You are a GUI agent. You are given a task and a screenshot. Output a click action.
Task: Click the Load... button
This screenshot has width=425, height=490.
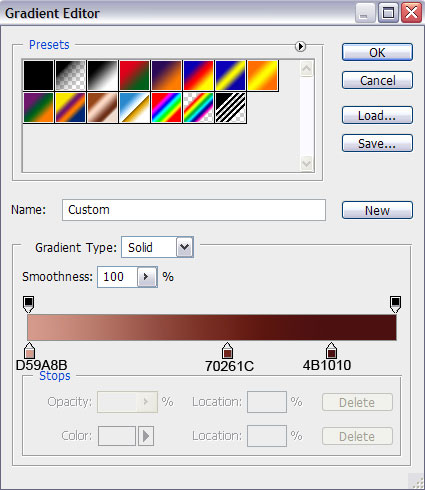[x=377, y=115]
